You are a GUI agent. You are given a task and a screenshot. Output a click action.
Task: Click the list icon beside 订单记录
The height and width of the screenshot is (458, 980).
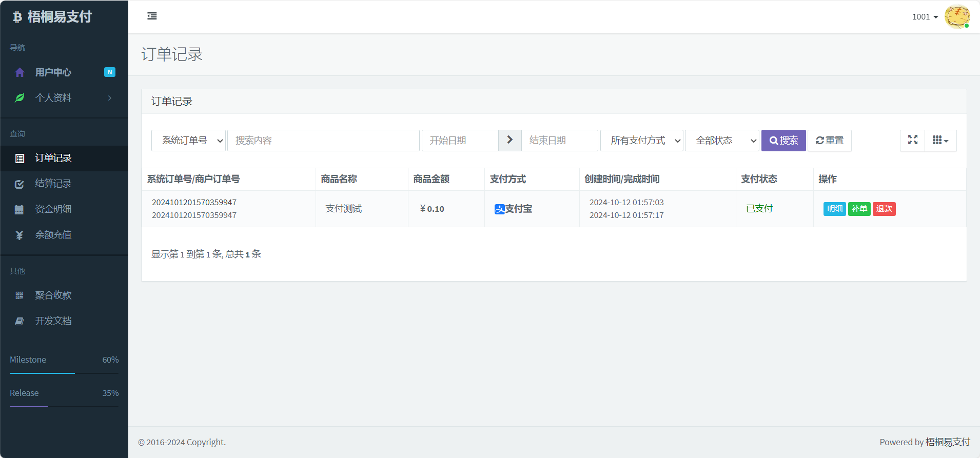tap(19, 158)
